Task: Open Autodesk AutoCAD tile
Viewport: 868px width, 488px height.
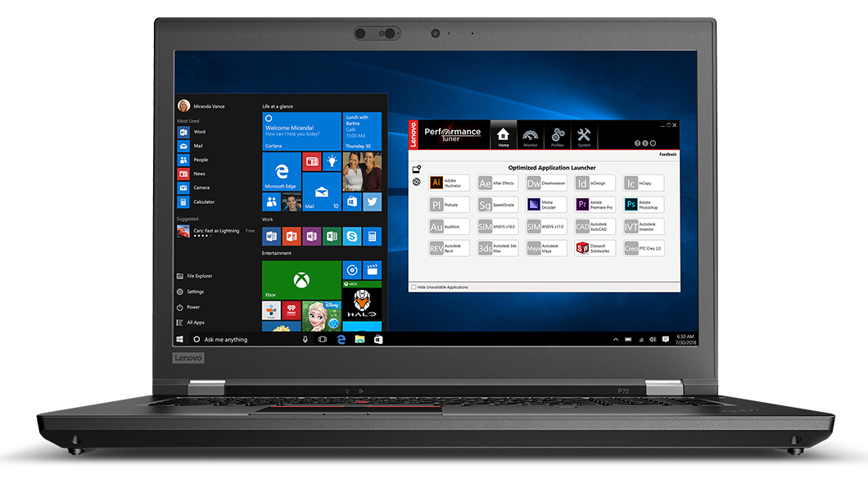Action: [x=594, y=227]
